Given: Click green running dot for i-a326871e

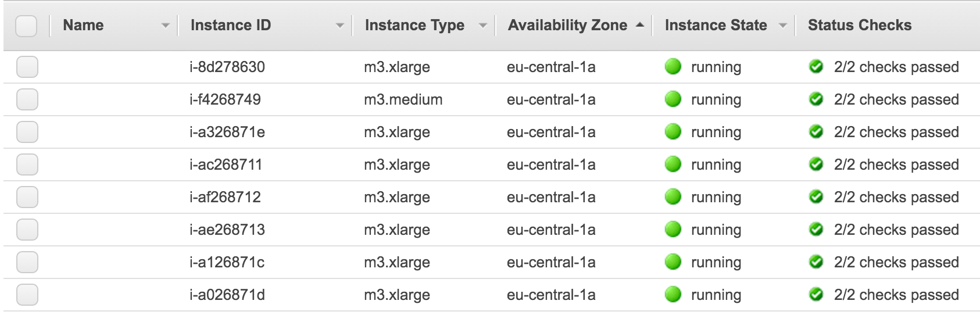Looking at the screenshot, I should tap(673, 133).
